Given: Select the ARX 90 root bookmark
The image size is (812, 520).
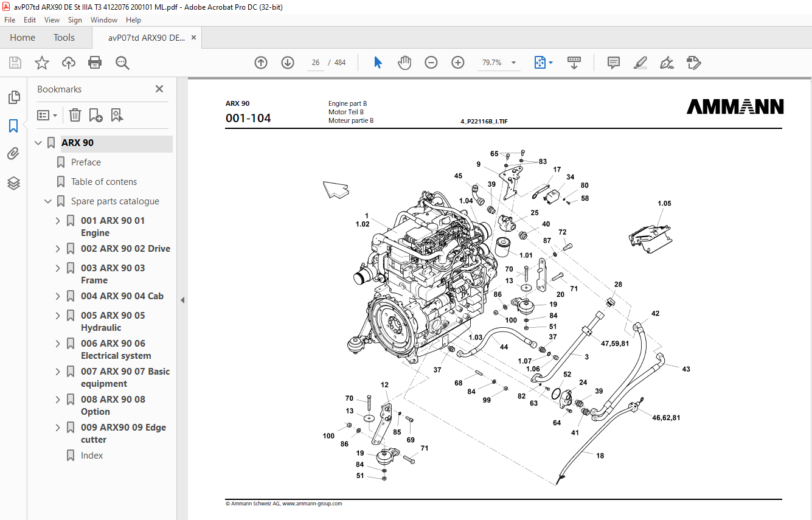Looking at the screenshot, I should tap(77, 143).
